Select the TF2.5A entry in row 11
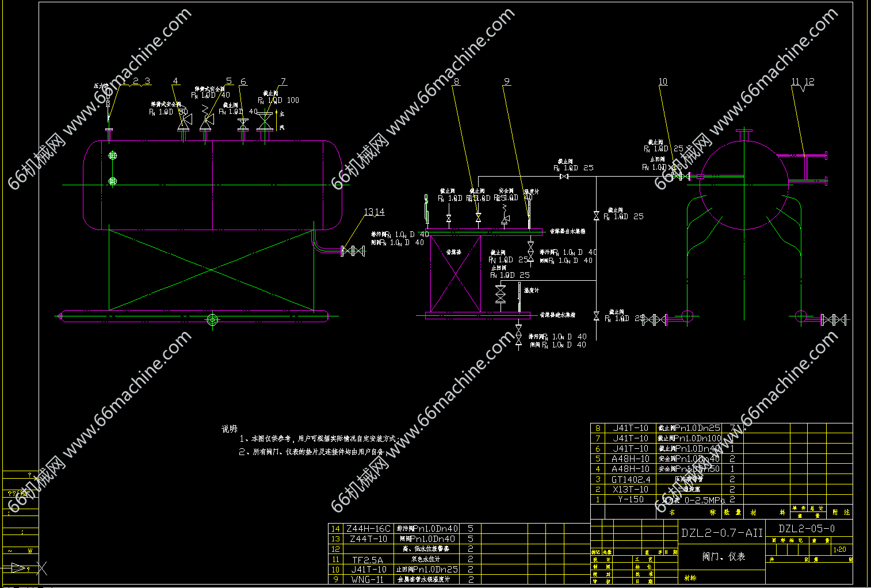This screenshot has width=871, height=588. pos(367,559)
